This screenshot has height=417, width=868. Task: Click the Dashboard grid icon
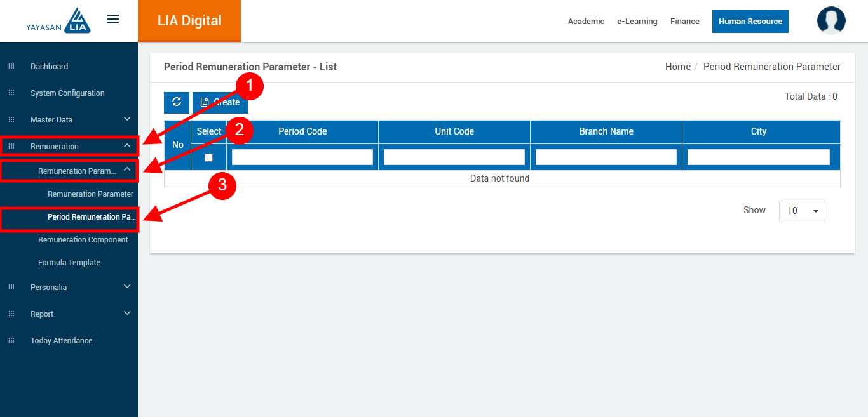[x=11, y=67]
